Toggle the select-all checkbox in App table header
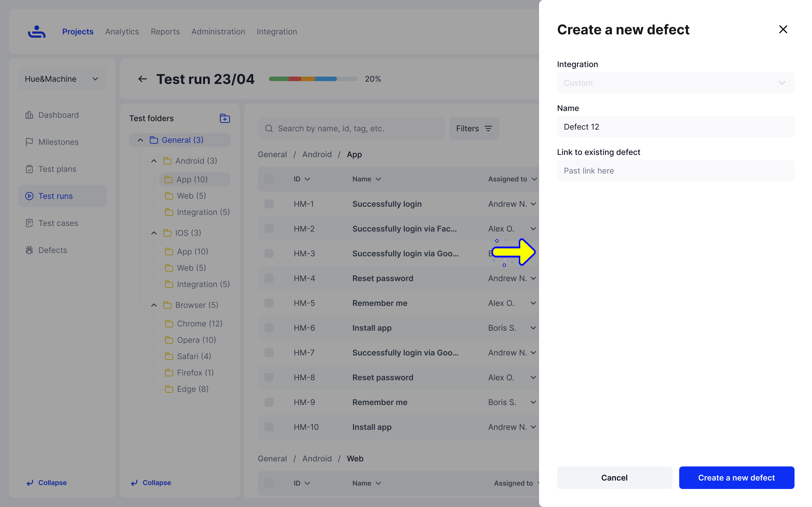Screen dimensions: 812x507 [x=269, y=179]
